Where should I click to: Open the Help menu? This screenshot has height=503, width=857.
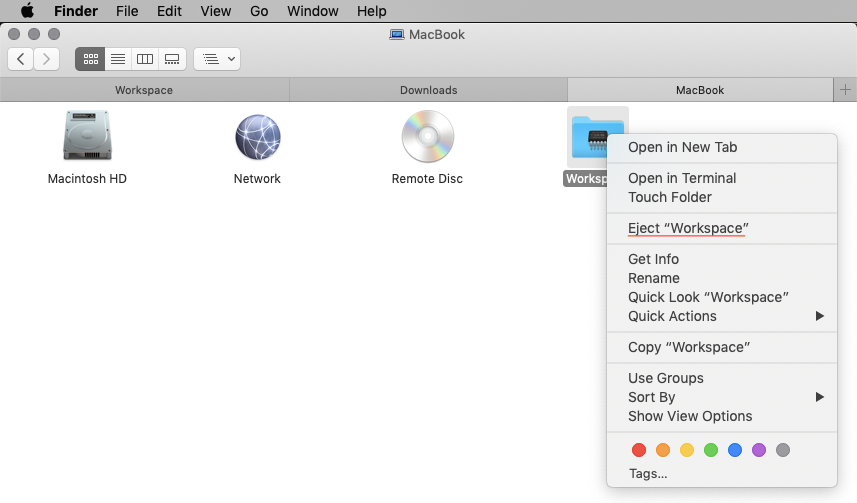pos(372,11)
